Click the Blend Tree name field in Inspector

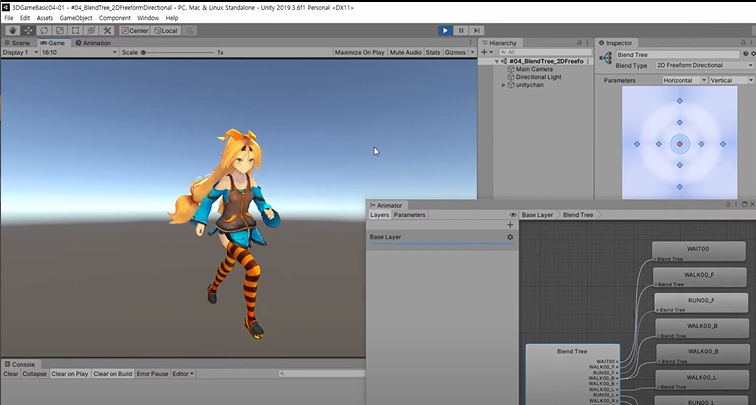pyautogui.click(x=677, y=54)
